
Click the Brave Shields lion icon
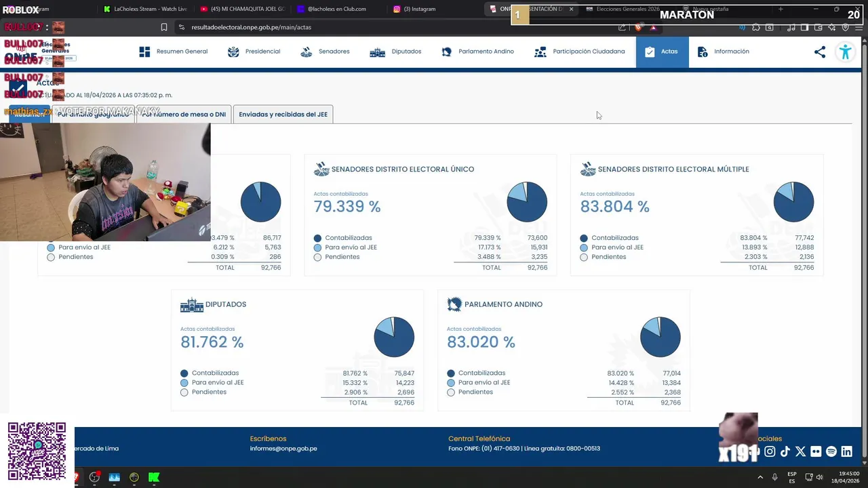tap(638, 27)
